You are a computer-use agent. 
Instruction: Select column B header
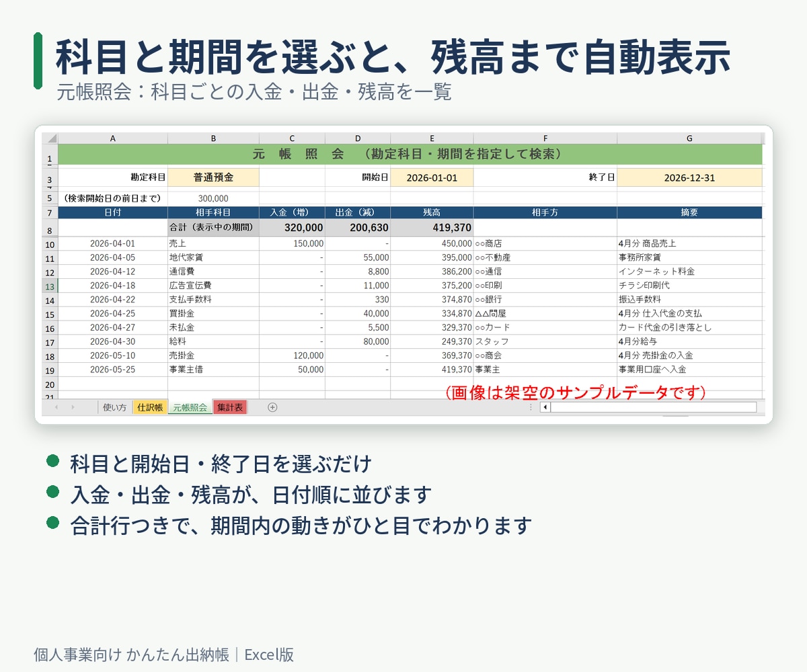[213, 138]
